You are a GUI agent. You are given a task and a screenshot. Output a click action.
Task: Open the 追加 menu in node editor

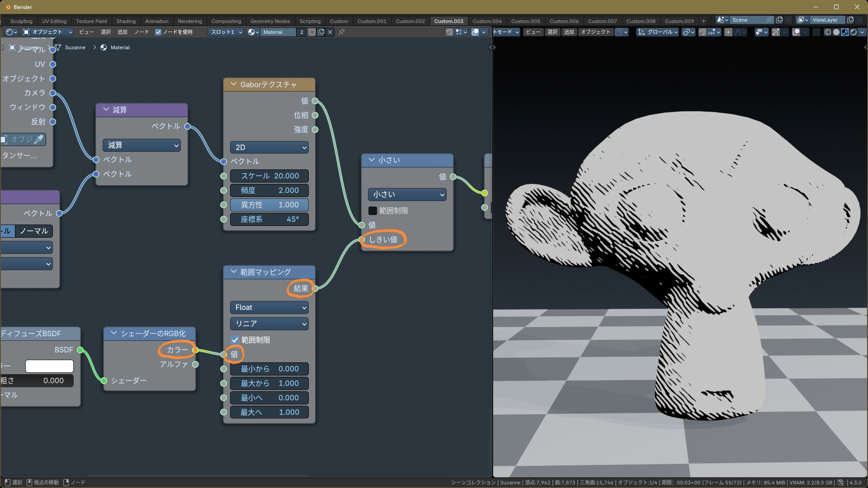click(123, 32)
